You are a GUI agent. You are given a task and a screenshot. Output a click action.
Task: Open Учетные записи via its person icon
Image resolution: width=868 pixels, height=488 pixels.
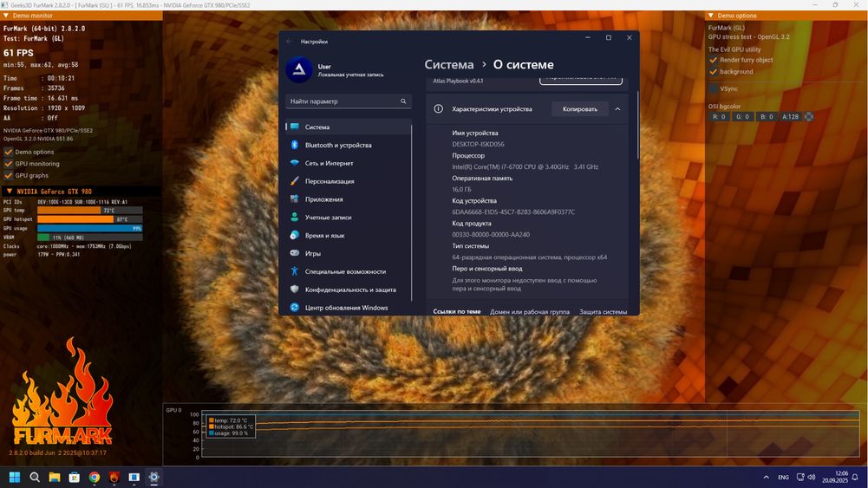pyautogui.click(x=295, y=218)
